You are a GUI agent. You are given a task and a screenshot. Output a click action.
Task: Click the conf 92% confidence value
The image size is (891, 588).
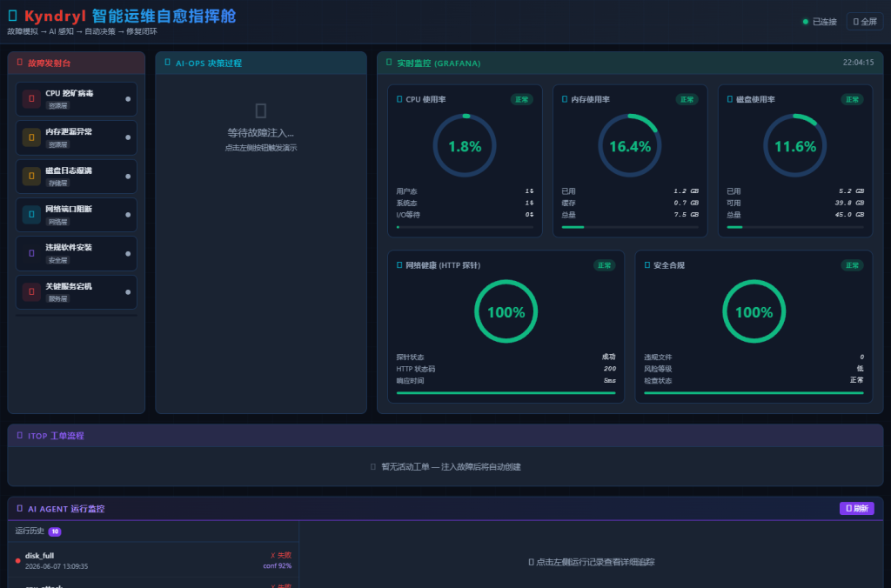pos(278,566)
